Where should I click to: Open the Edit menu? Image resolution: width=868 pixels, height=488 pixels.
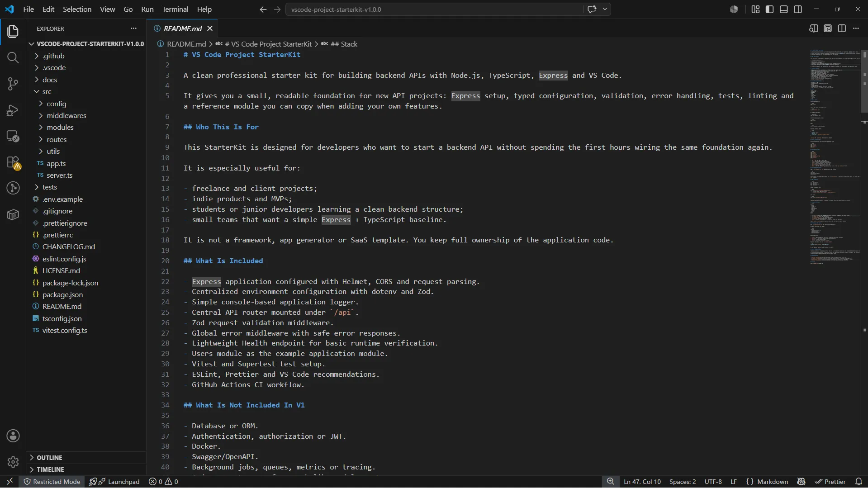(48, 9)
